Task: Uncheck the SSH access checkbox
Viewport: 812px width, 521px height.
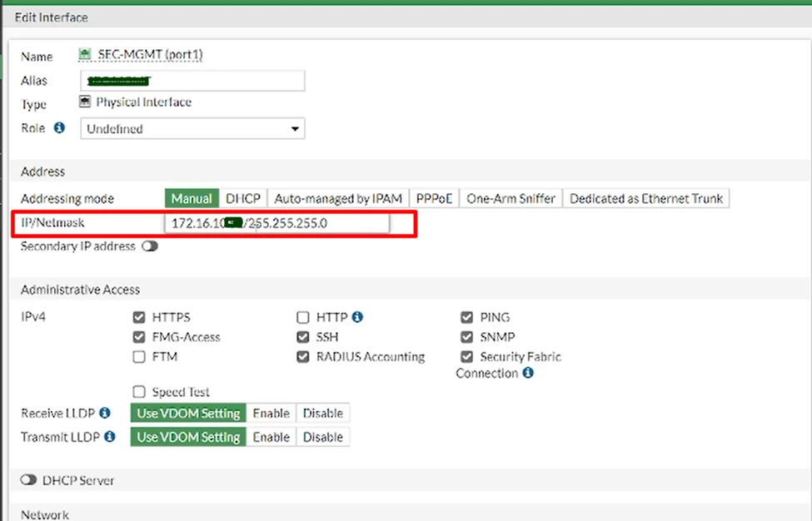Action: click(x=302, y=337)
